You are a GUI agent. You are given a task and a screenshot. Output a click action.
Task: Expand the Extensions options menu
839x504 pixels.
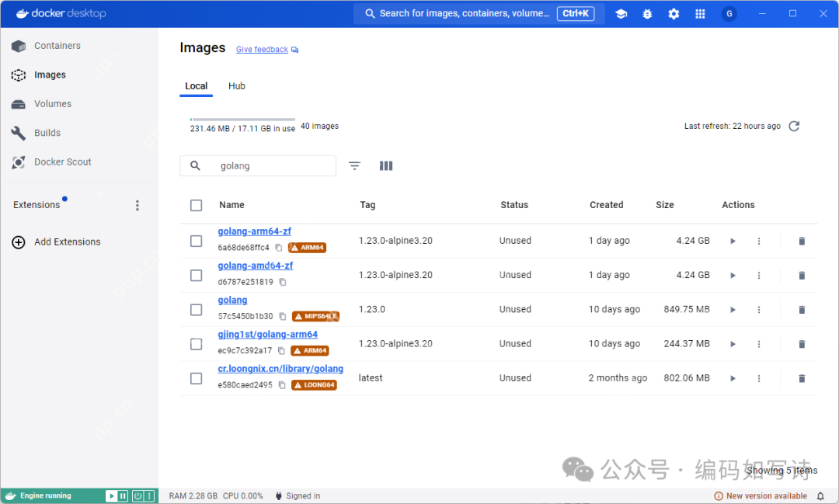tap(138, 205)
